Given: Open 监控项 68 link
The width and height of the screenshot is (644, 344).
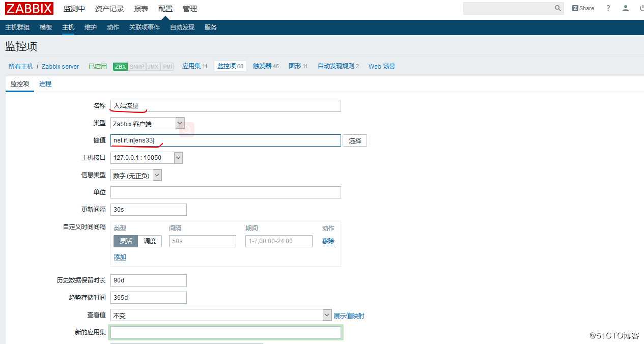Looking at the screenshot, I should [230, 66].
